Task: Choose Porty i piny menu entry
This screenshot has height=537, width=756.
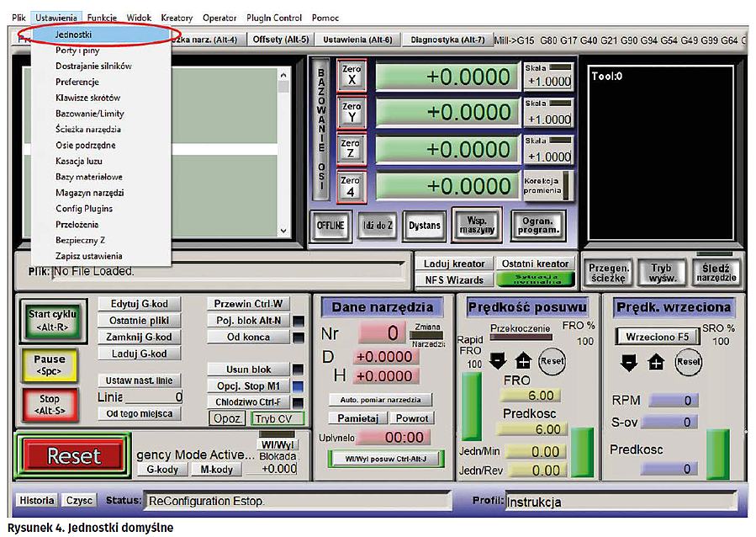Action: tap(77, 51)
